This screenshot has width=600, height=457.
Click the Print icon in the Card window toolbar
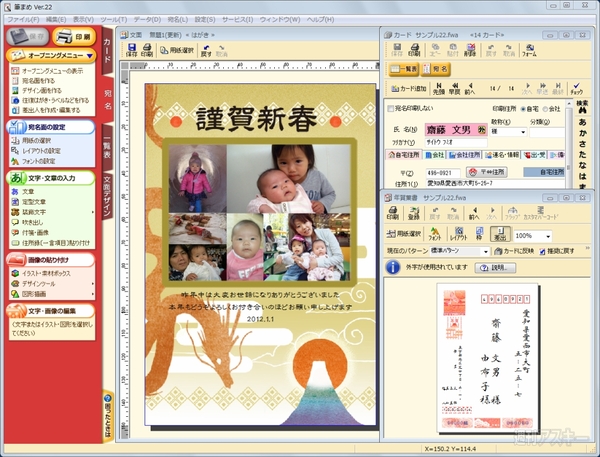[414, 50]
